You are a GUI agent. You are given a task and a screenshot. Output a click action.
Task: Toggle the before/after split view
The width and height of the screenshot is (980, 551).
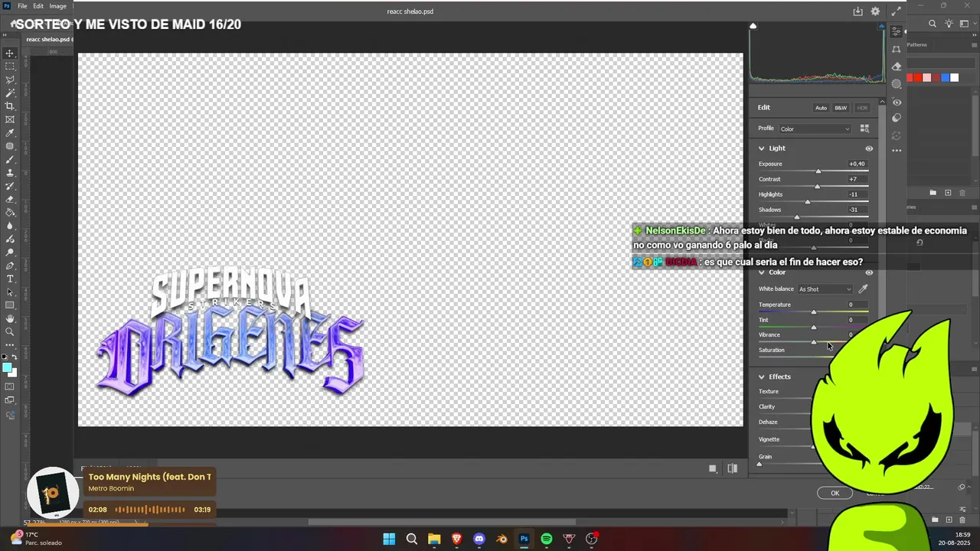[733, 468]
